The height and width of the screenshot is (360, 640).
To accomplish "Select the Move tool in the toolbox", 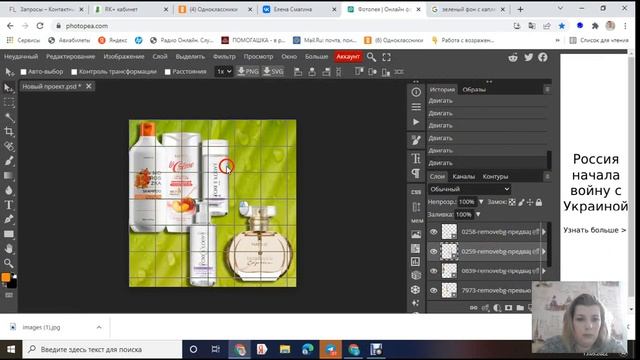I will pyautogui.click(x=9, y=87).
